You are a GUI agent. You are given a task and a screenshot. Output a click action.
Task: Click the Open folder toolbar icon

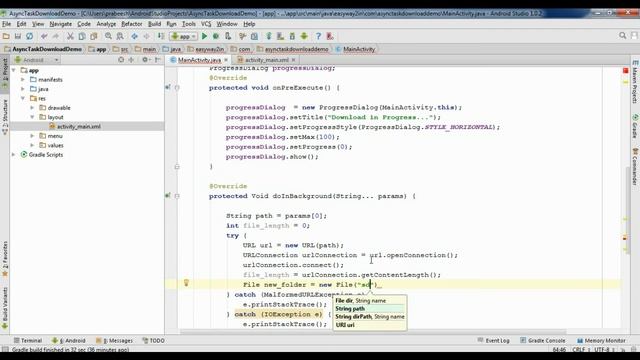pos(6,36)
